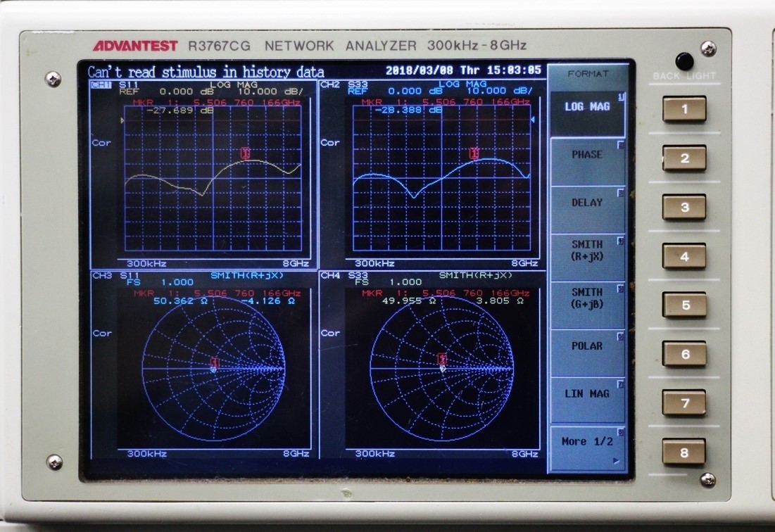775x532 pixels.
Task: Click marker 1 on CH1 S11 trace
Action: pyautogui.click(x=246, y=153)
